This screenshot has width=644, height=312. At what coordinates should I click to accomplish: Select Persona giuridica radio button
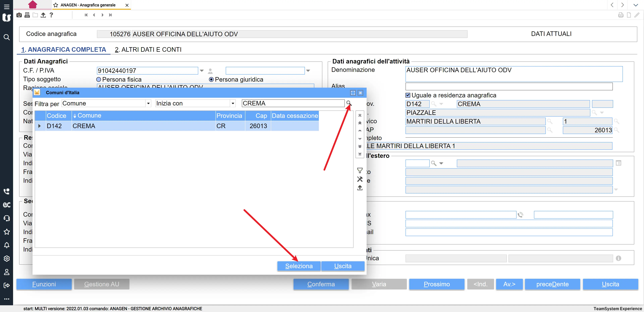click(211, 79)
